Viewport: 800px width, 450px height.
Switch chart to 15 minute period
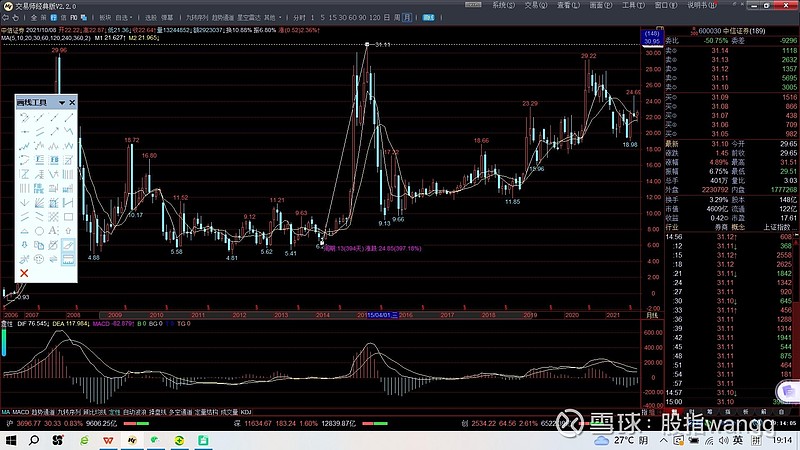coord(333,17)
